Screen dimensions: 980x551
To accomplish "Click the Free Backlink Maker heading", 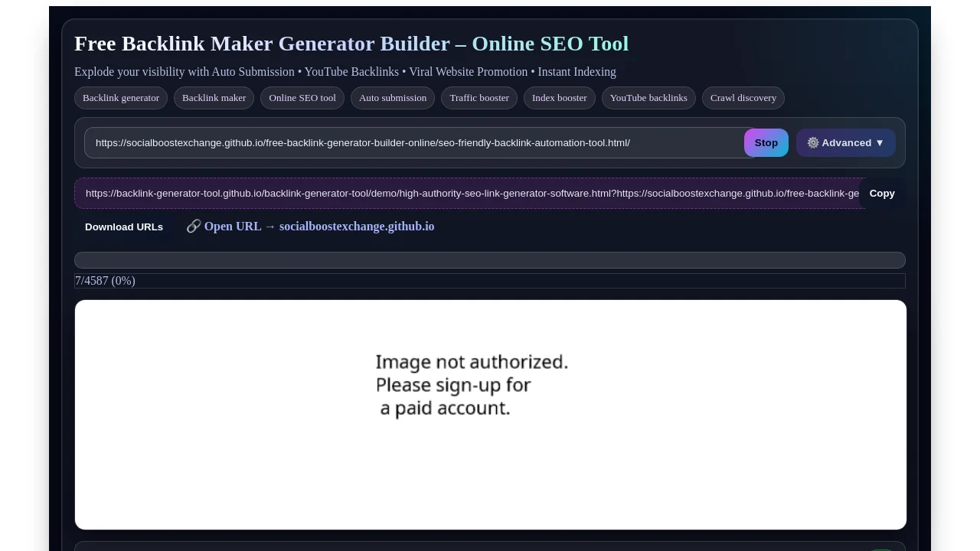I will (x=351, y=44).
